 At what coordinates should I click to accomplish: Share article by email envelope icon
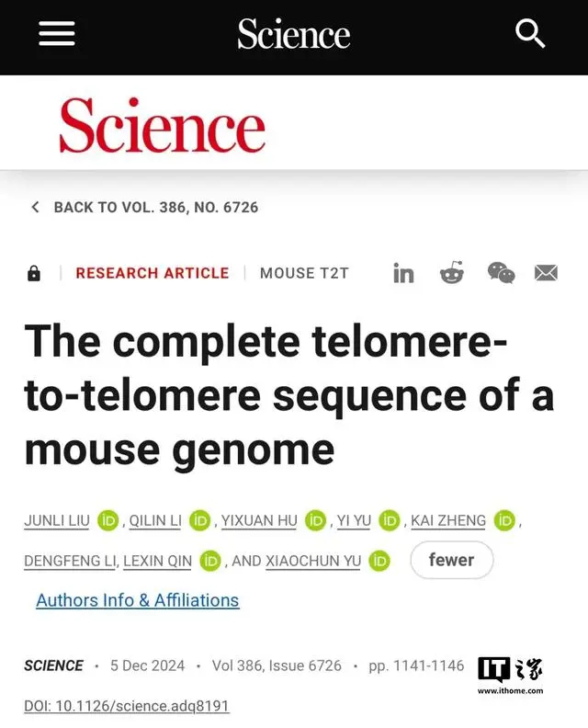coord(547,273)
